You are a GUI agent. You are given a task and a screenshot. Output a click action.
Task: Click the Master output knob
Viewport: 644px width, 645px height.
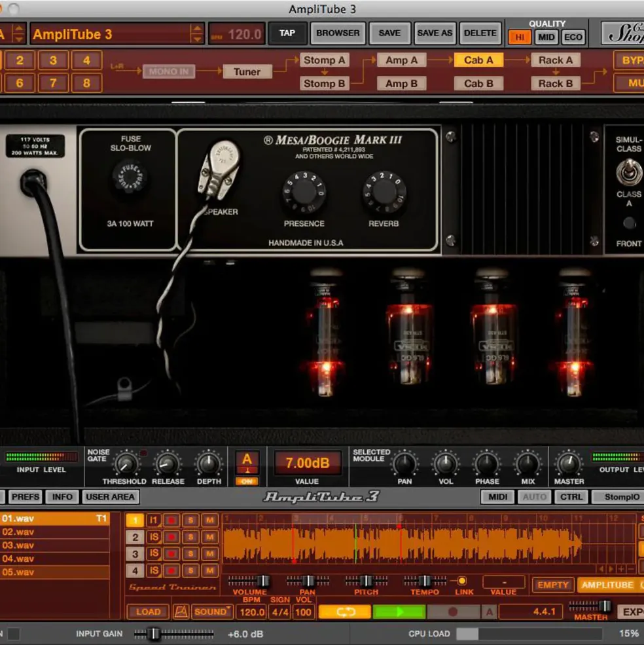pyautogui.click(x=569, y=464)
